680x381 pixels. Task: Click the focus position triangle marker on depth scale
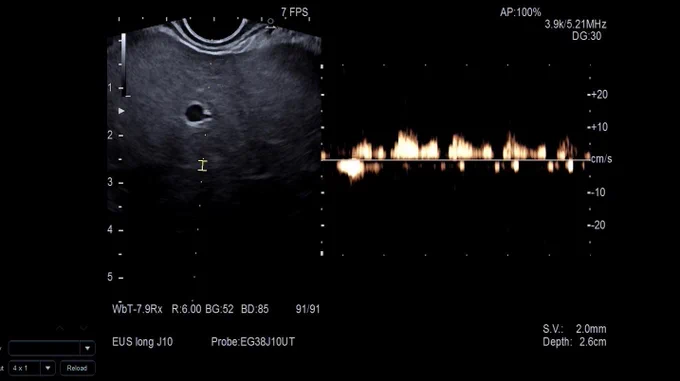coord(121,111)
